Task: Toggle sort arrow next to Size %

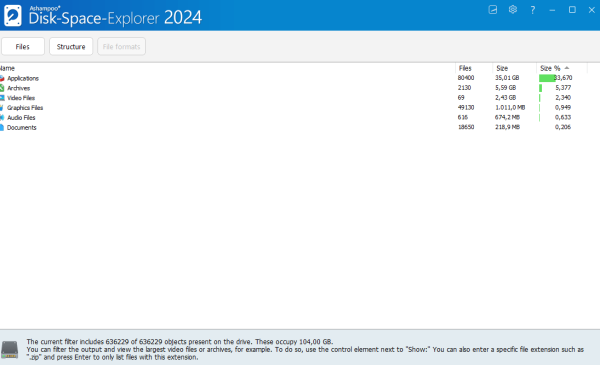Action: coord(567,68)
